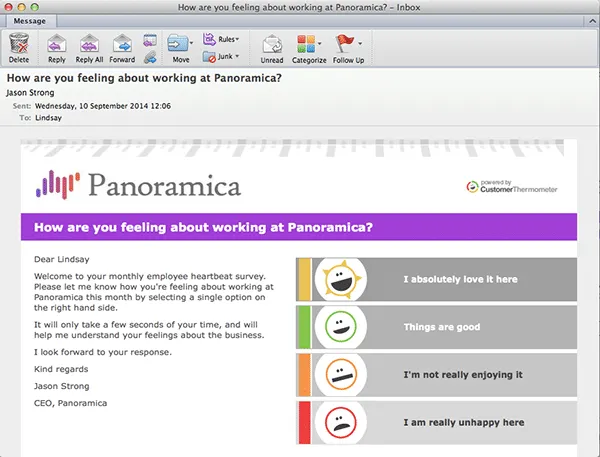Open the Customer Thermometer powered-by link
The width and height of the screenshot is (600, 457).
coord(512,186)
